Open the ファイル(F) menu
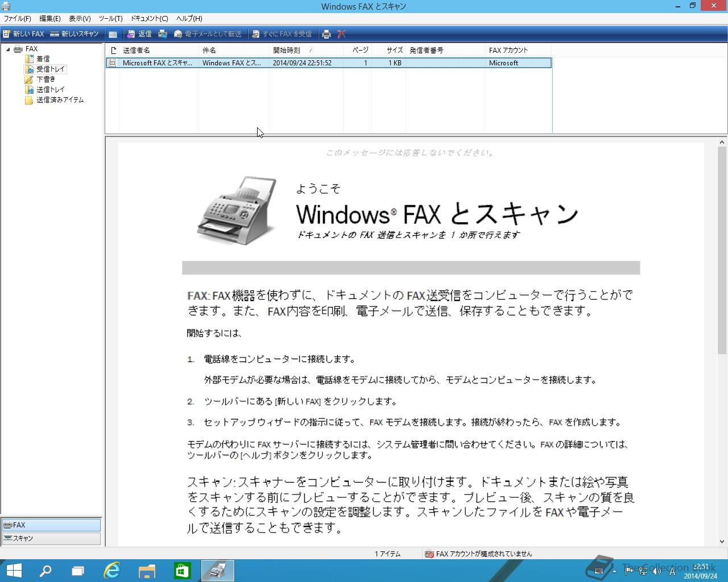Screen dimensions: 728x582 tap(18, 19)
